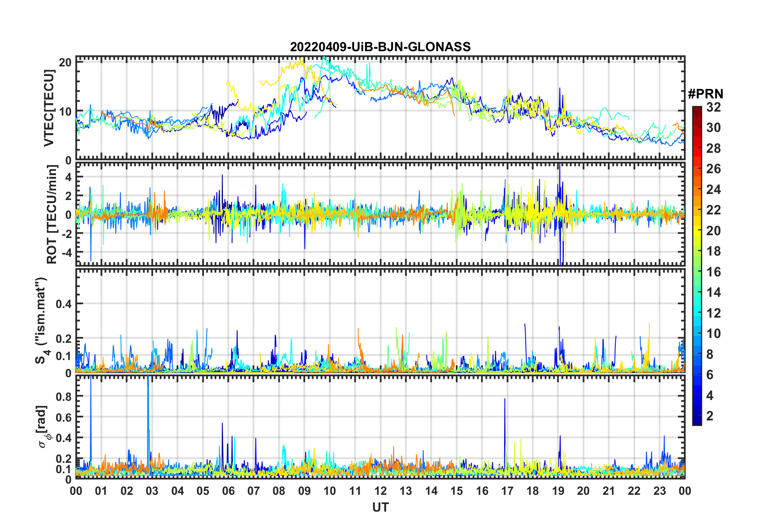
Task: Select the #PRN colorbar title
Action: [x=705, y=94]
